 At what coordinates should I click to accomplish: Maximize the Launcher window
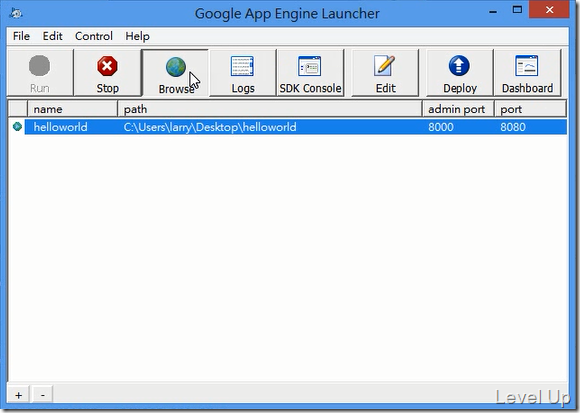pyautogui.click(x=517, y=10)
